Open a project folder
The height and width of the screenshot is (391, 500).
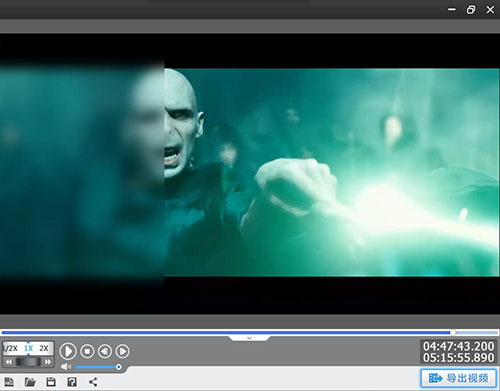(x=30, y=382)
